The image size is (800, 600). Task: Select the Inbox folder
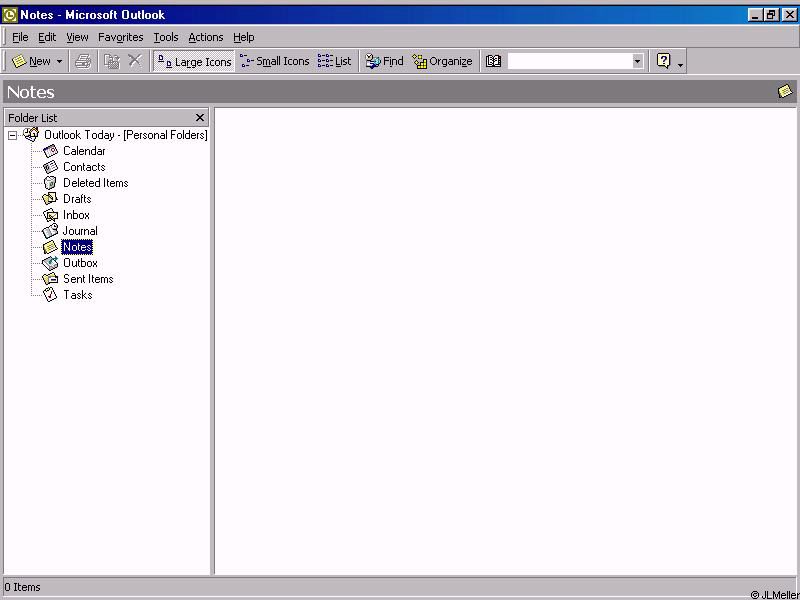(76, 215)
